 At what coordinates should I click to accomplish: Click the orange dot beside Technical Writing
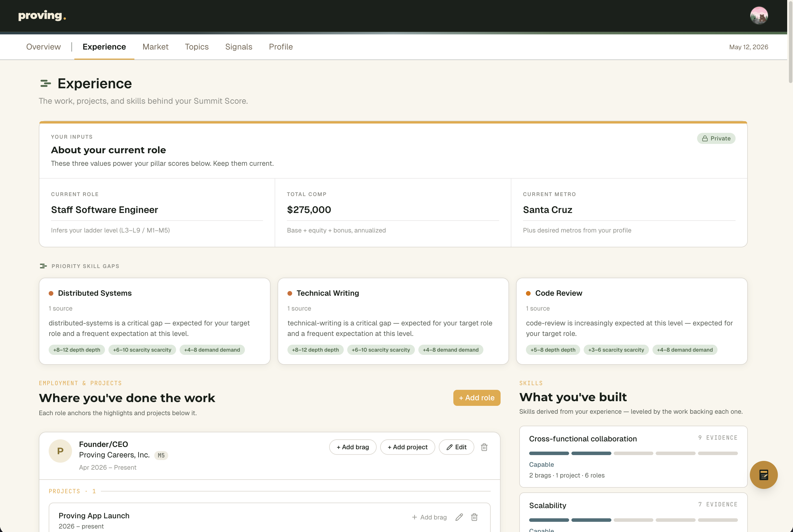click(x=290, y=293)
